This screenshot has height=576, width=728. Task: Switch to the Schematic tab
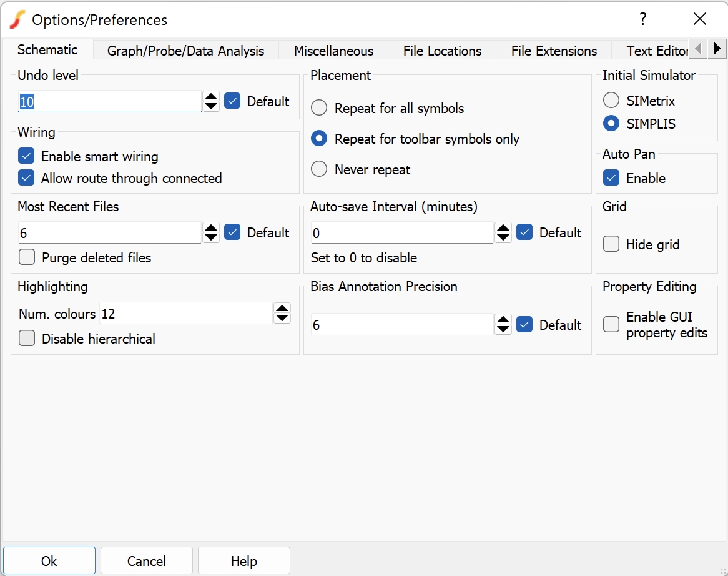coord(47,50)
